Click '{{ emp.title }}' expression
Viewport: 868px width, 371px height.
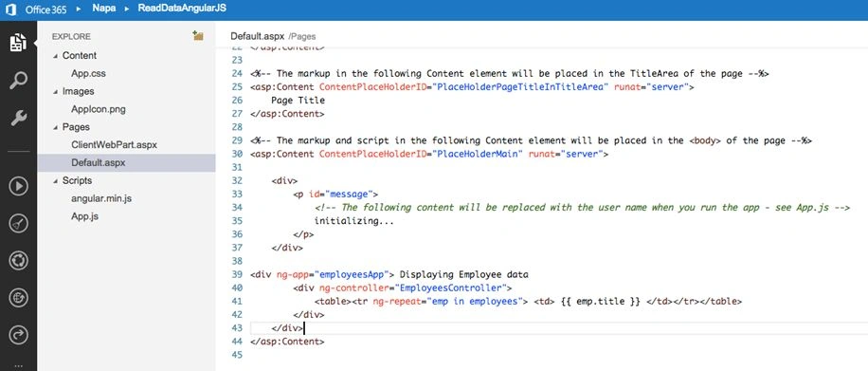tap(601, 301)
